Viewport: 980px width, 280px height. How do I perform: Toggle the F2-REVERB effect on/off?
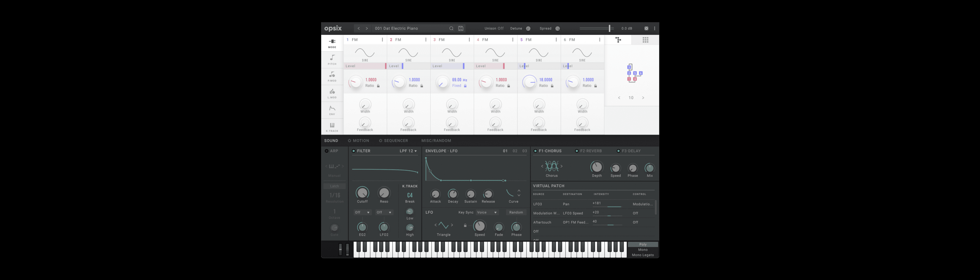coord(577,151)
